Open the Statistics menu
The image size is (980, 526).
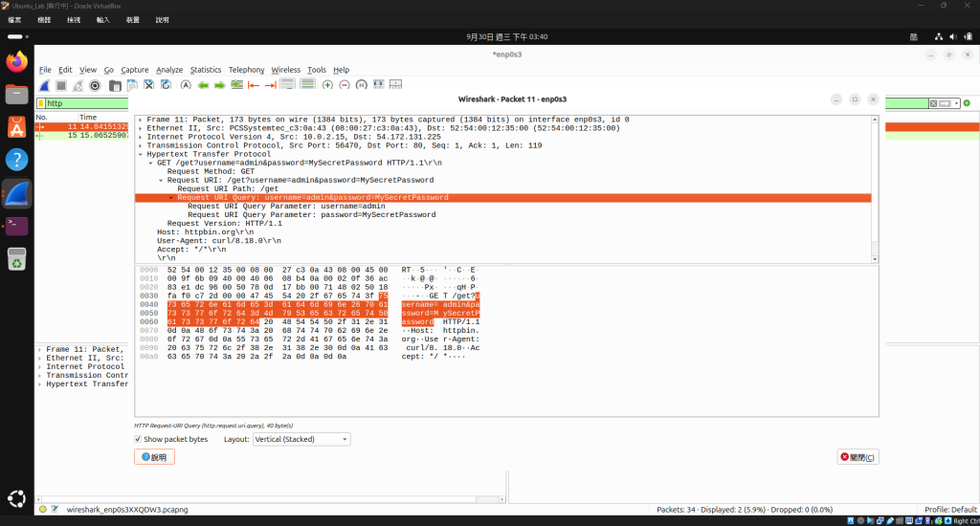(206, 70)
